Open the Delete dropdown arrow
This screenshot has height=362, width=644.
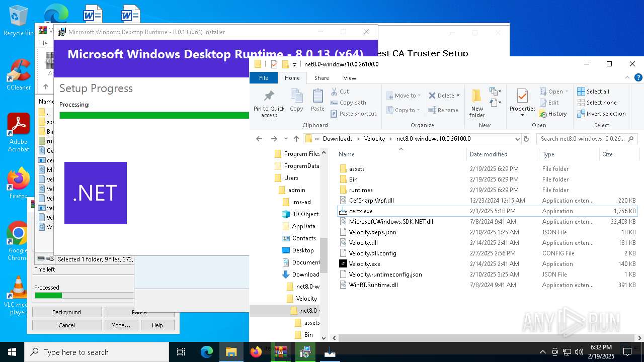(x=458, y=96)
